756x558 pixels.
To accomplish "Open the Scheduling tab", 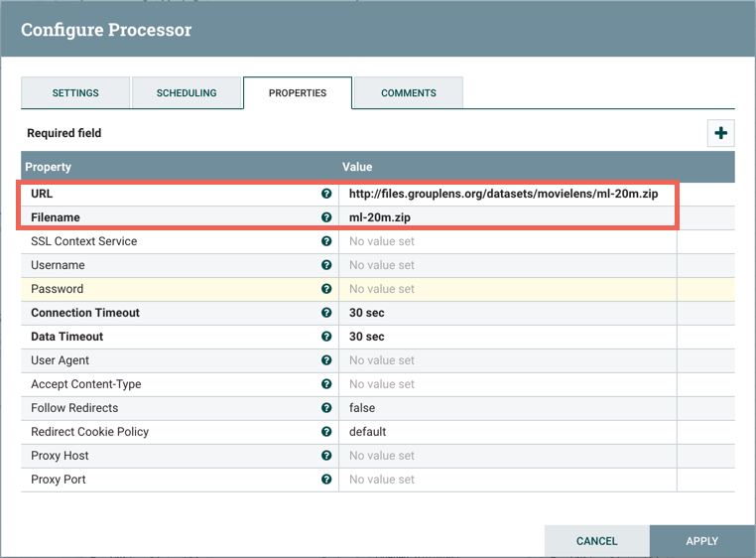I will 187,93.
